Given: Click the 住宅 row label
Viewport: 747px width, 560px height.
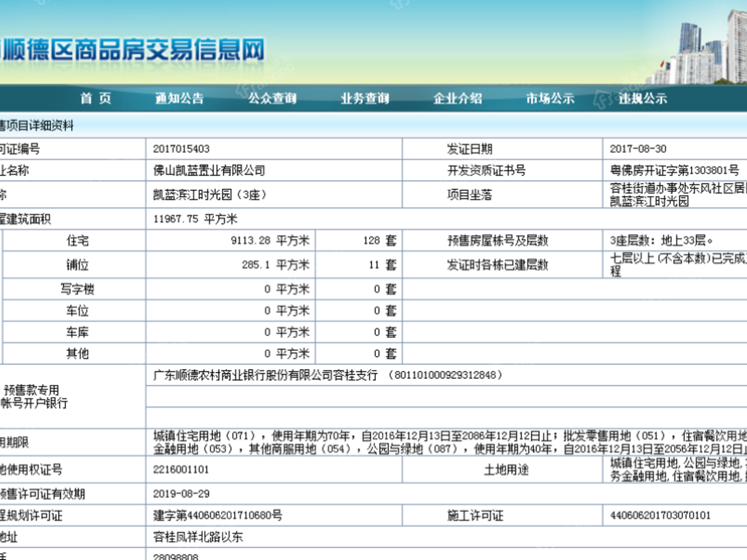Looking at the screenshot, I should point(78,241).
